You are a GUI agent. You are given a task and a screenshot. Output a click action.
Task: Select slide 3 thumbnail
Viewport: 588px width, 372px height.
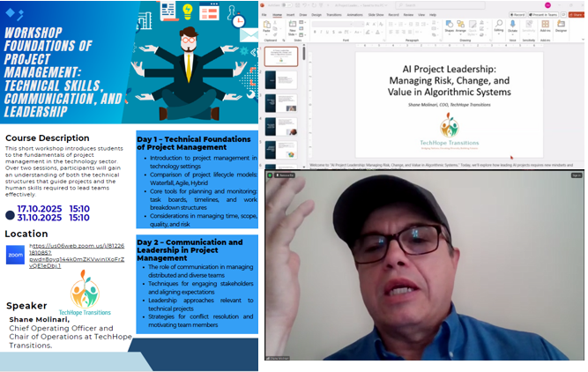[281, 103]
